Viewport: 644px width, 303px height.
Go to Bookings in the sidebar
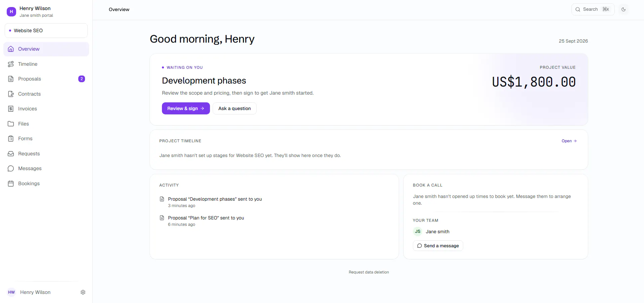(x=46, y=184)
